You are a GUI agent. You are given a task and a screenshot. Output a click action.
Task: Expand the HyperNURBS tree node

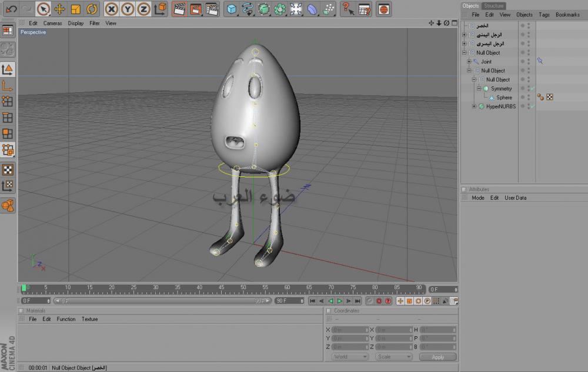(474, 106)
